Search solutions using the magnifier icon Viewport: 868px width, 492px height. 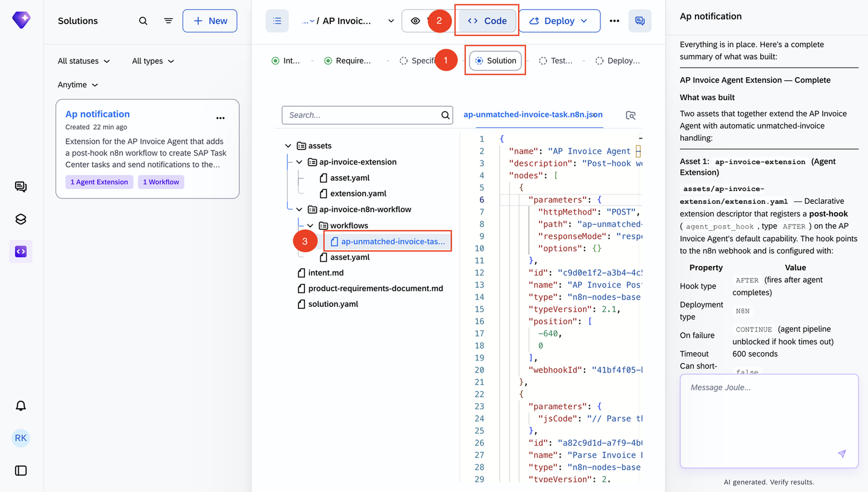click(x=143, y=20)
